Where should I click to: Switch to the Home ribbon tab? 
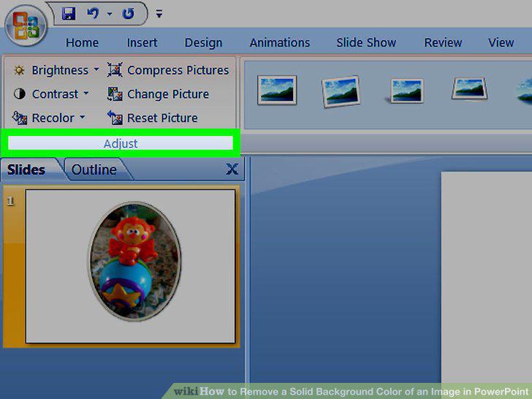(x=82, y=42)
